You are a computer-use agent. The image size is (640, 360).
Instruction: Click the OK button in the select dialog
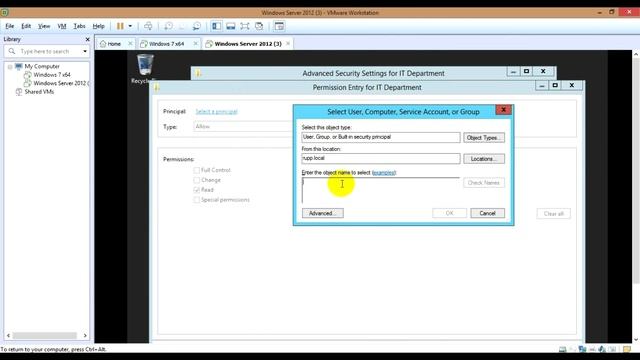pyautogui.click(x=449, y=213)
